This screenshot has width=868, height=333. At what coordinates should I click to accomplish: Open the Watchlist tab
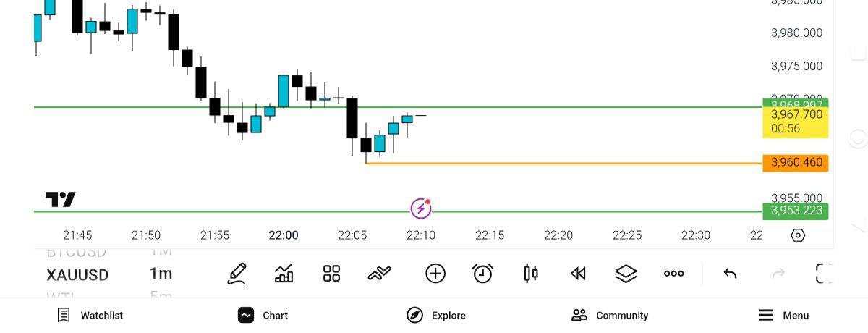click(90, 316)
